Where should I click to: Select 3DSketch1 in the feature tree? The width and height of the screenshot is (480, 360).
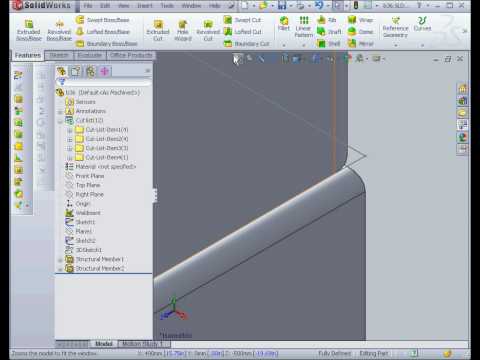pos(84,250)
